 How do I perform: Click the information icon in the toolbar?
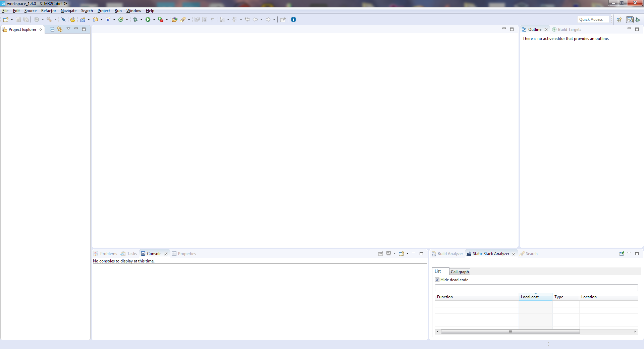point(293,19)
